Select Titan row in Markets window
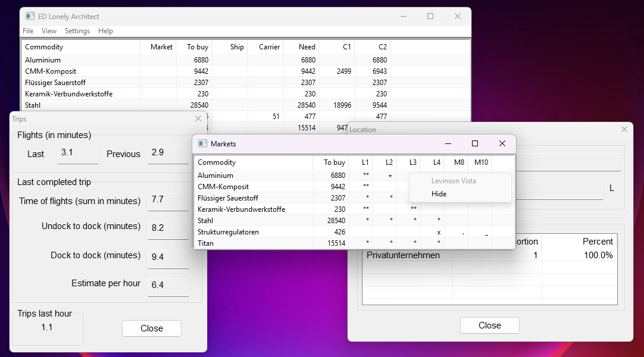Viewport: 644px width, 357px height. (x=354, y=243)
